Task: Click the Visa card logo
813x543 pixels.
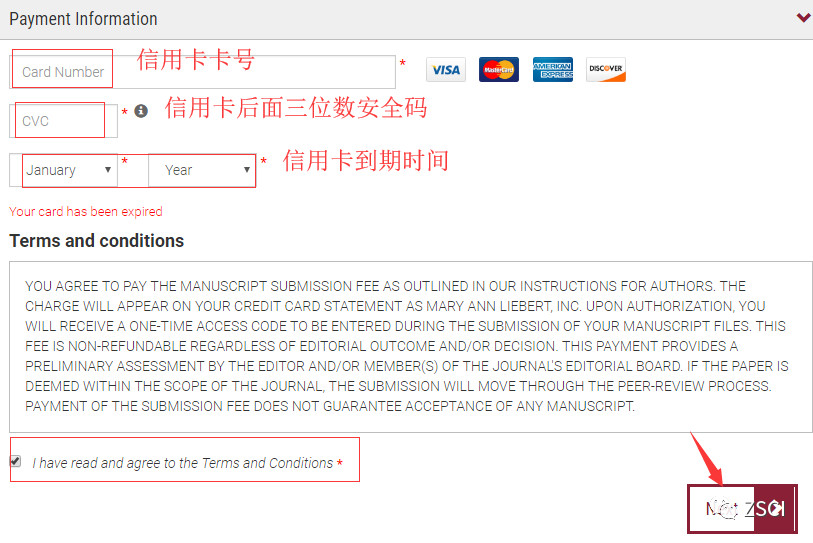Action: [x=446, y=69]
